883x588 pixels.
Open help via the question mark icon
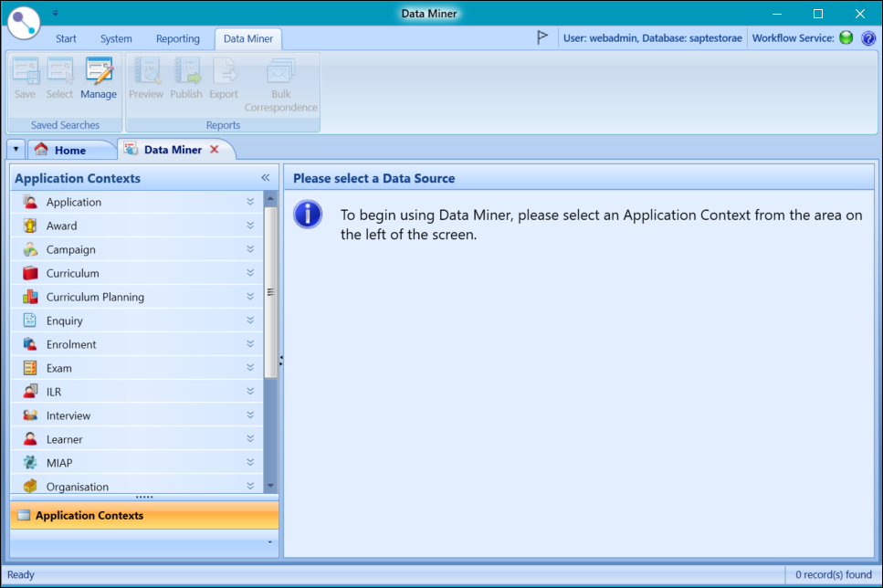867,37
